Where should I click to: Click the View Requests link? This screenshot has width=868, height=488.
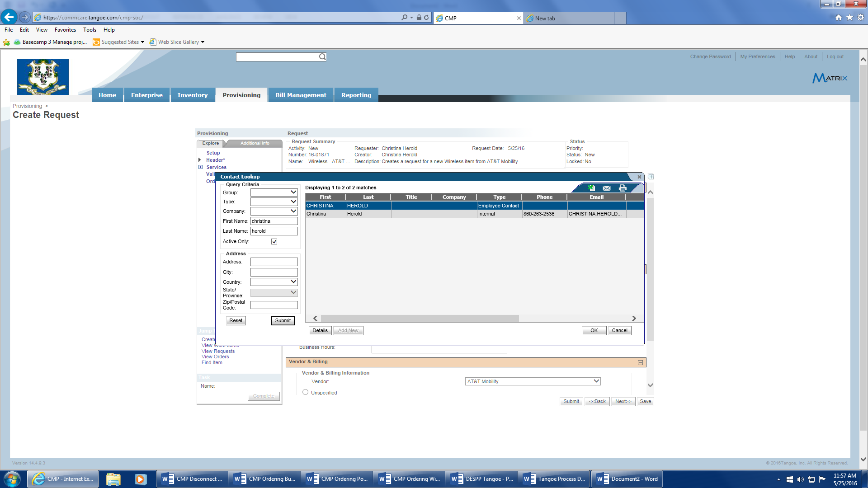(218, 351)
